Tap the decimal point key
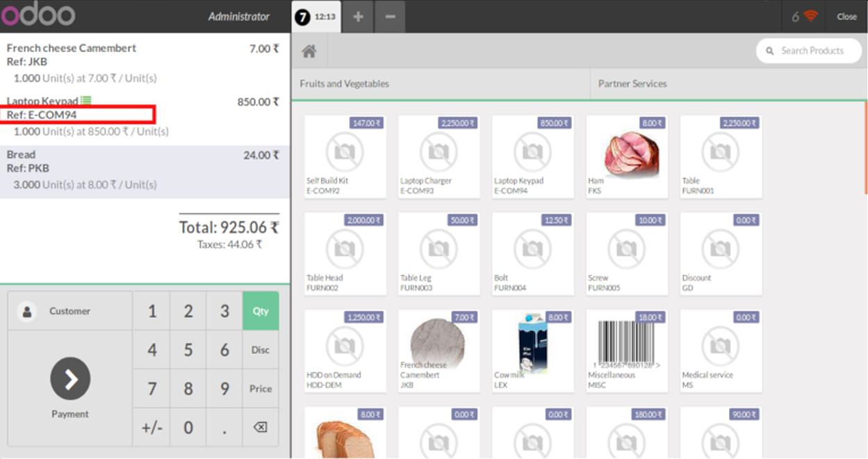 224,427
